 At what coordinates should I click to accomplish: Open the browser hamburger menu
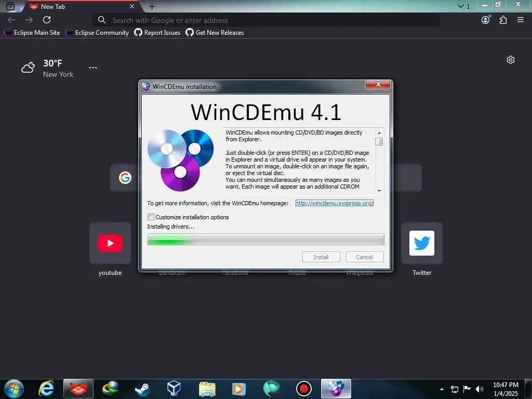pyautogui.click(x=521, y=20)
